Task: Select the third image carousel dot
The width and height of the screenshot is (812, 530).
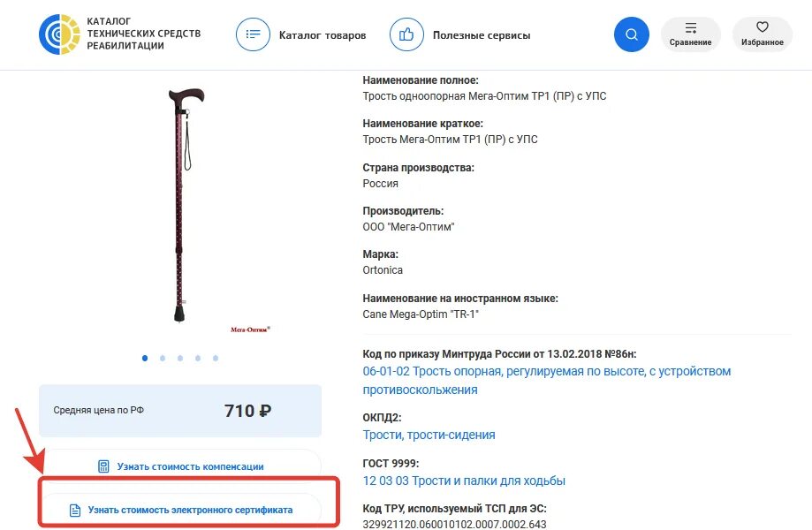Action: click(180, 358)
